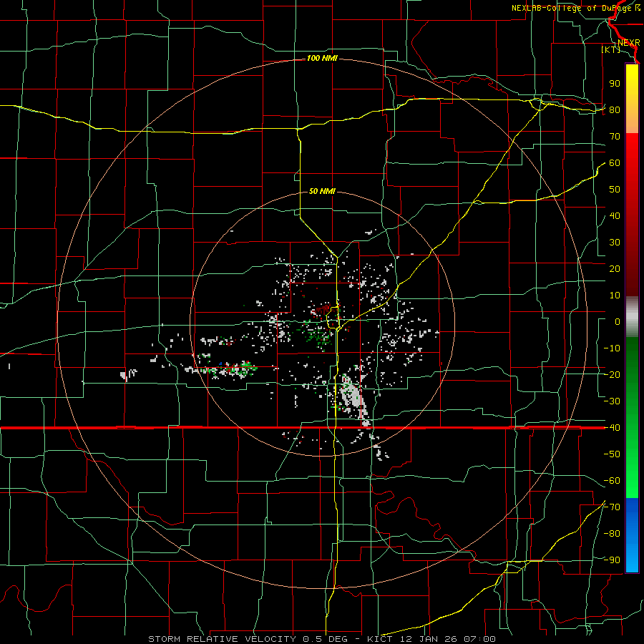Screen dimensions: 644x644
Task: Click the KICT station identifier in caption
Action: tap(380, 639)
